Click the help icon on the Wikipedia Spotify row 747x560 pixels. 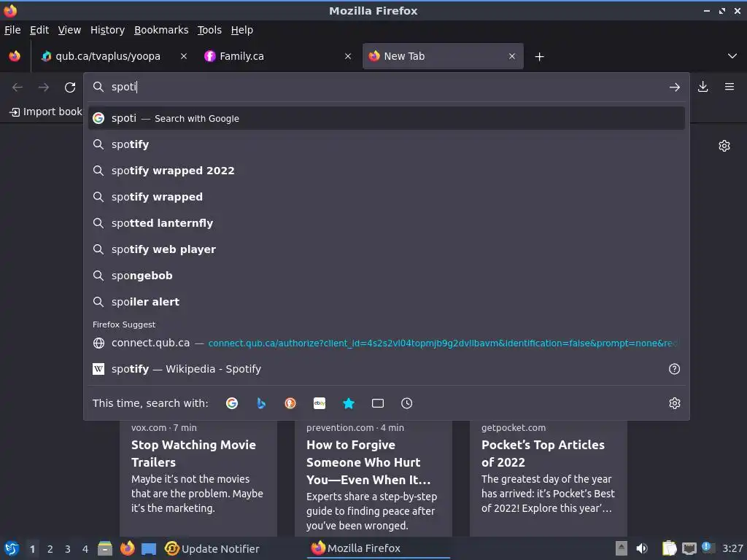click(675, 369)
